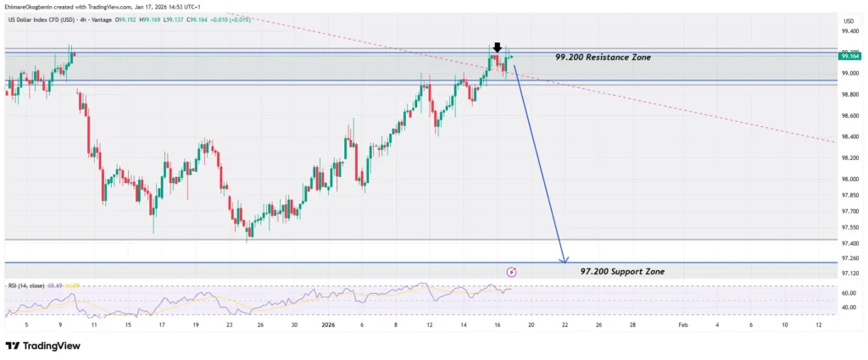Click the 99.000 price axis label

(849, 74)
